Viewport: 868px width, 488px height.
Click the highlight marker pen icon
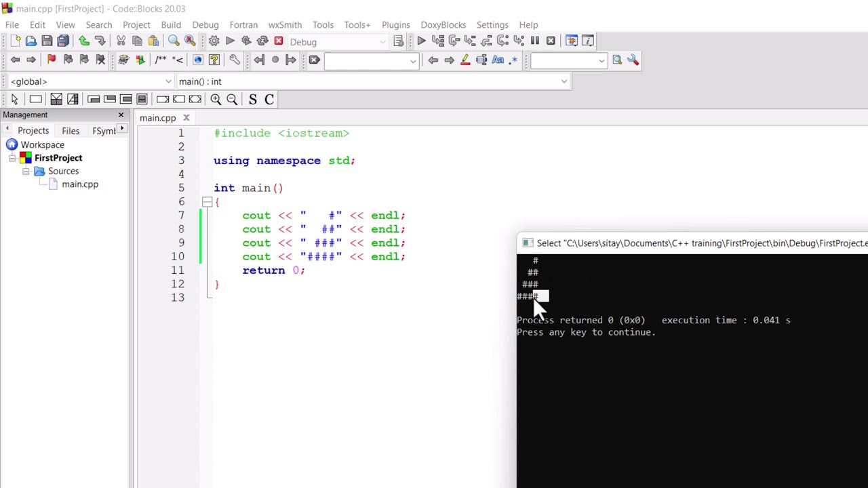tap(465, 60)
